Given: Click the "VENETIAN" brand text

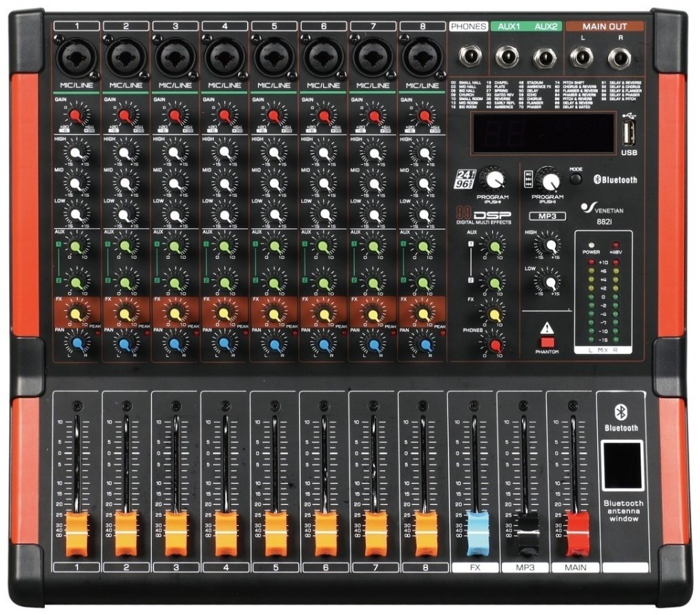Looking at the screenshot, I should (610, 211).
